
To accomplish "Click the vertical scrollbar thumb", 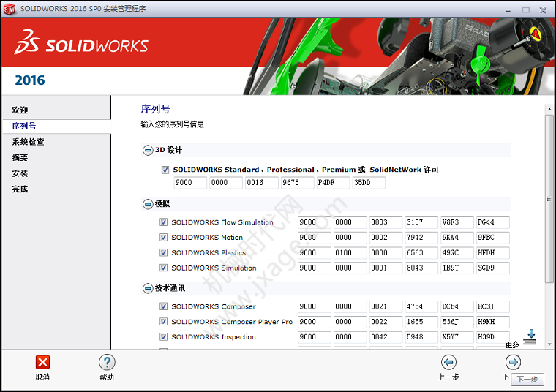I will [x=549, y=198].
